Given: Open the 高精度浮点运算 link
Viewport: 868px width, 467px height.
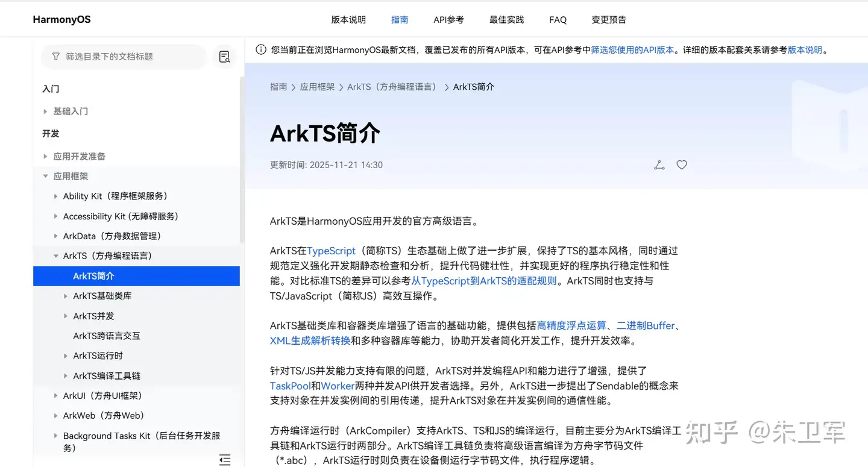Looking at the screenshot, I should point(571,325).
